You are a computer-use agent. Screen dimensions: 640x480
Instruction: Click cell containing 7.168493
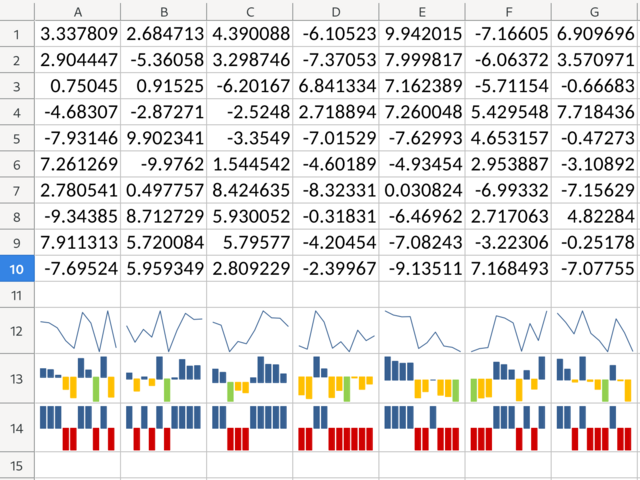click(x=508, y=269)
